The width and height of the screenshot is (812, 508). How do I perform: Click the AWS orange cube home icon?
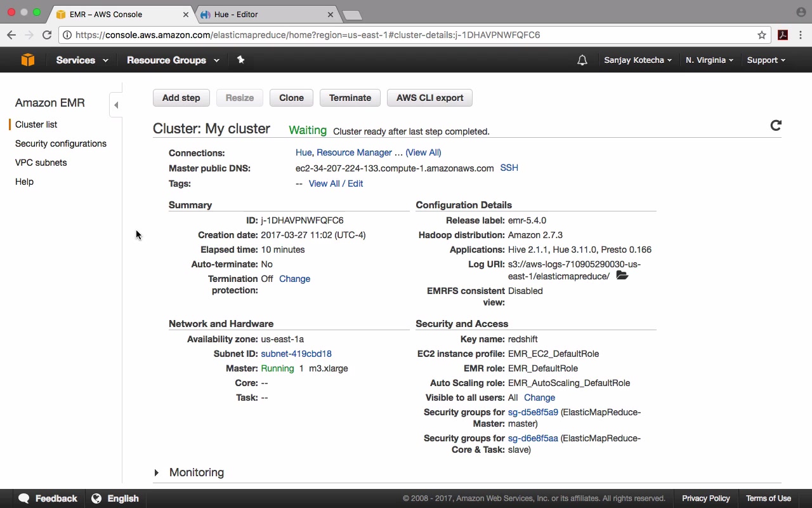[x=28, y=60]
